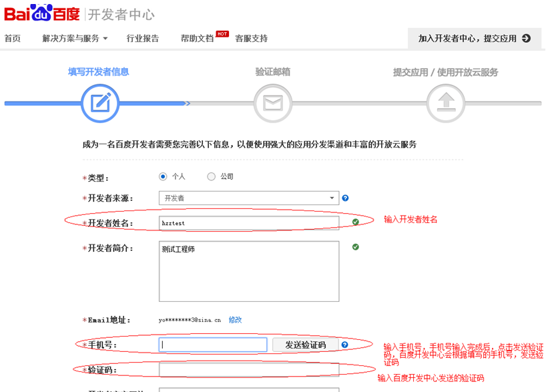
Task: Click the 修改 link beside email
Action: [x=235, y=321]
